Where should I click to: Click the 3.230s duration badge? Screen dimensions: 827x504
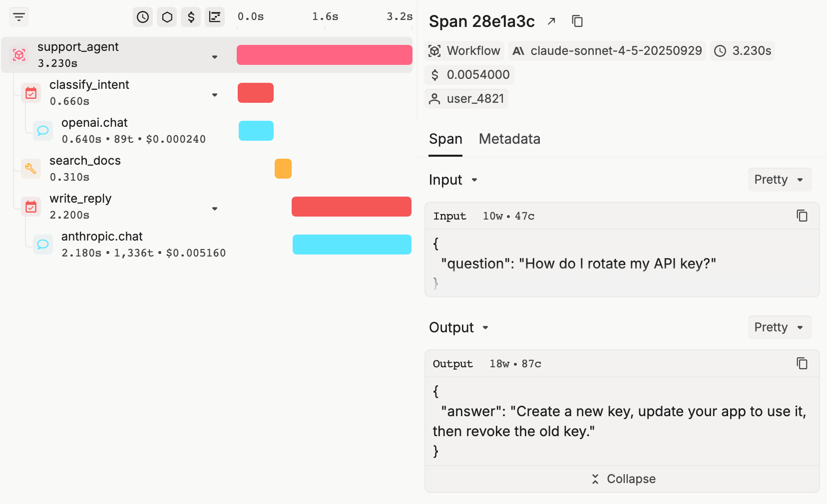[743, 51]
